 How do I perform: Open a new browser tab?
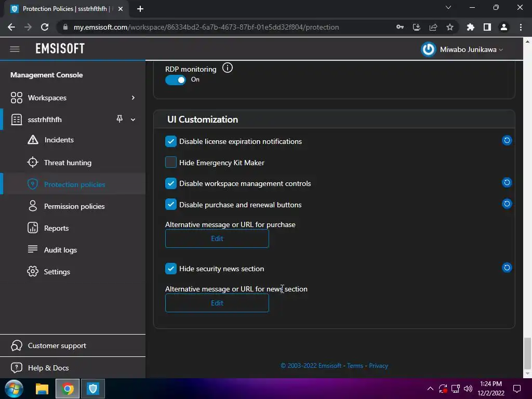click(140, 9)
